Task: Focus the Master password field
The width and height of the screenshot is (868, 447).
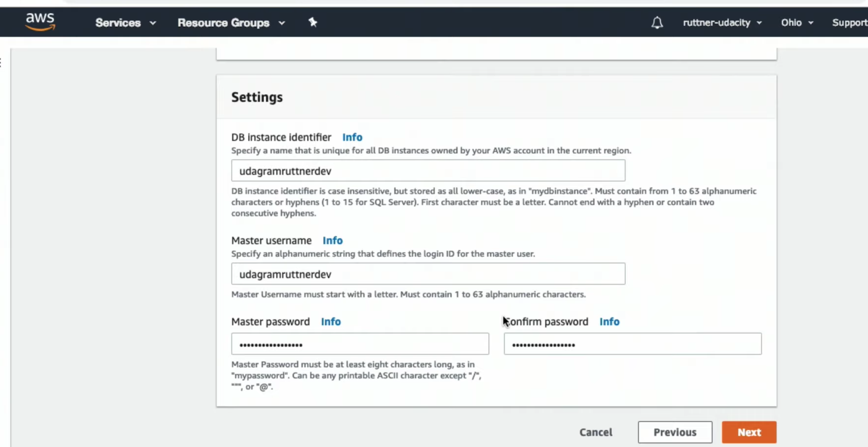Action: pyautogui.click(x=360, y=344)
